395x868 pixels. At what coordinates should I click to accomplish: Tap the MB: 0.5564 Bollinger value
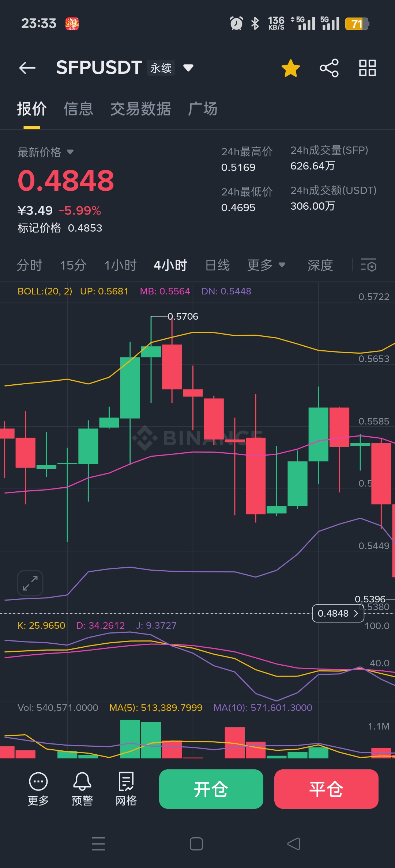click(165, 291)
